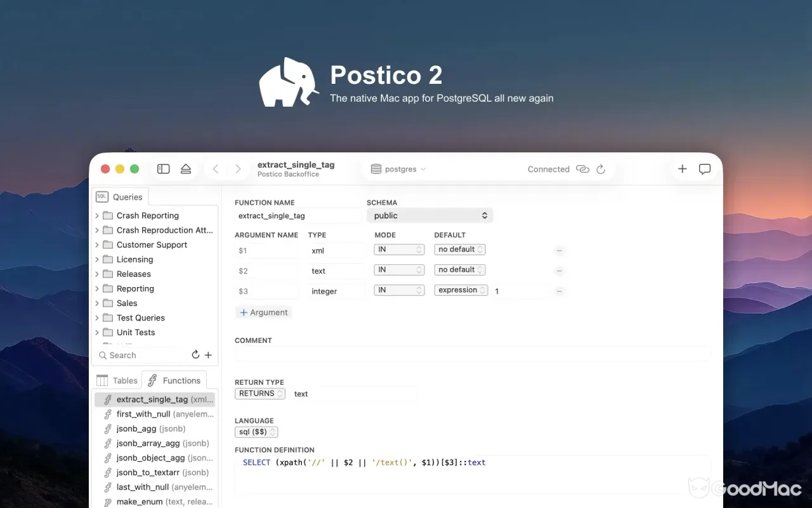
Task: Expand the Customer Support folder
Action: (x=97, y=244)
